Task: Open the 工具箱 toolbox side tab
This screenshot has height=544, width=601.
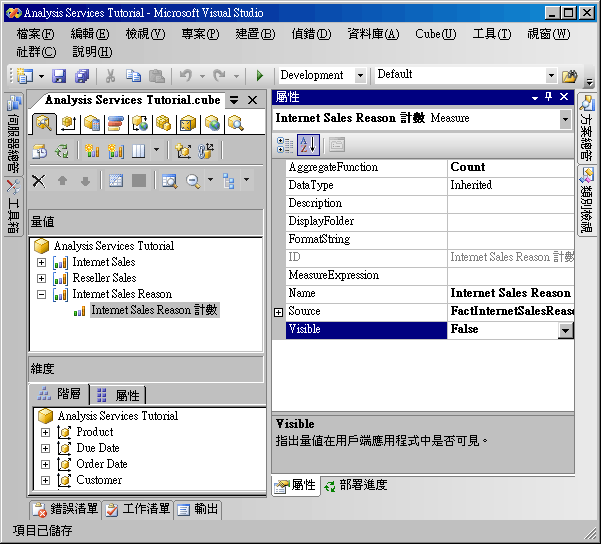Action: tap(14, 207)
